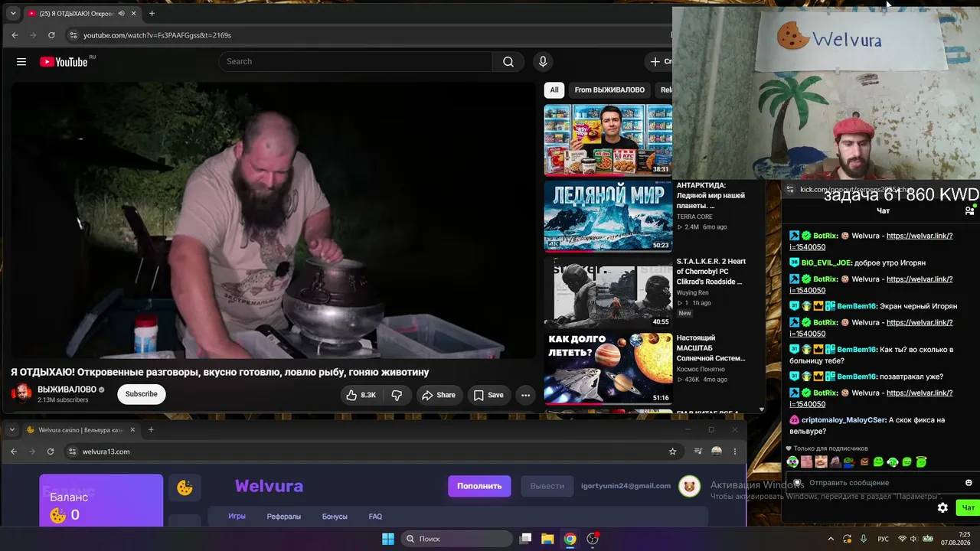Viewport: 980px width, 551px height.
Task: Close the YouTube browser tab
Action: coord(134,13)
